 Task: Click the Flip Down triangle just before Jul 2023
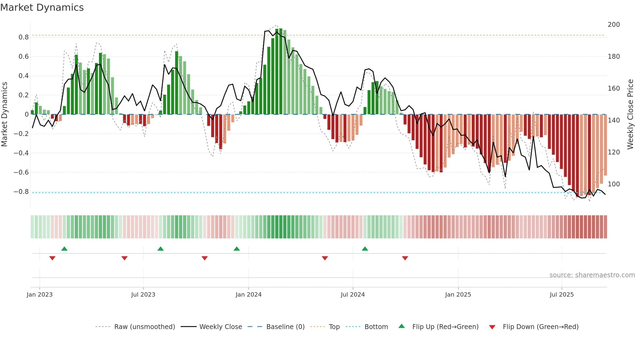coord(125,258)
